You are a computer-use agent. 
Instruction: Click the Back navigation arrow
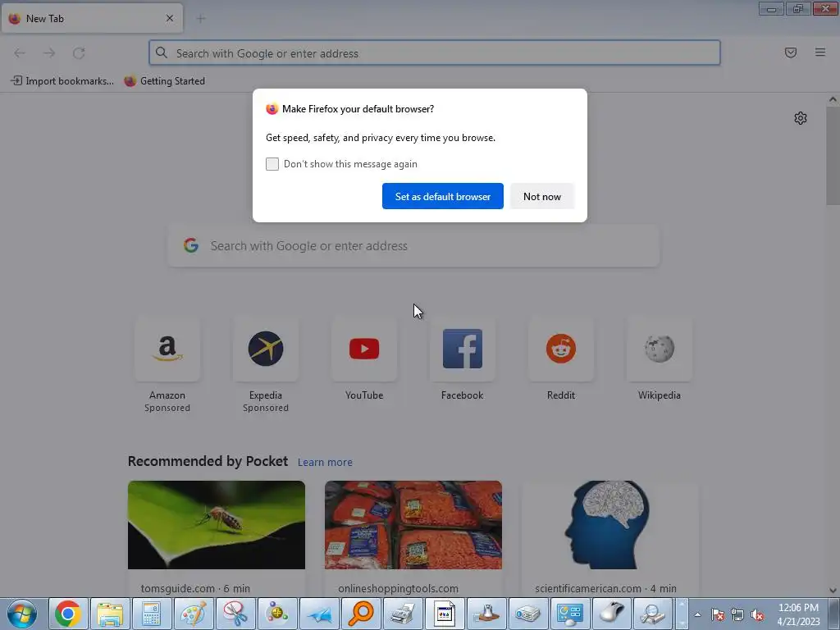20,53
